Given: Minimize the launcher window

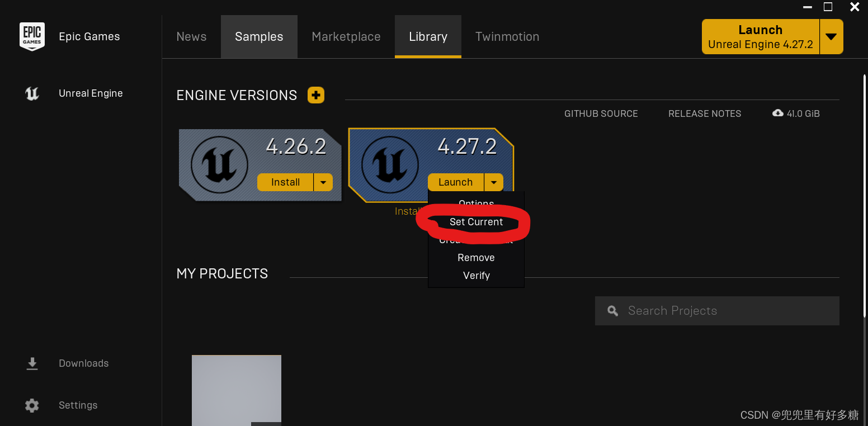Looking at the screenshot, I should pos(807,7).
